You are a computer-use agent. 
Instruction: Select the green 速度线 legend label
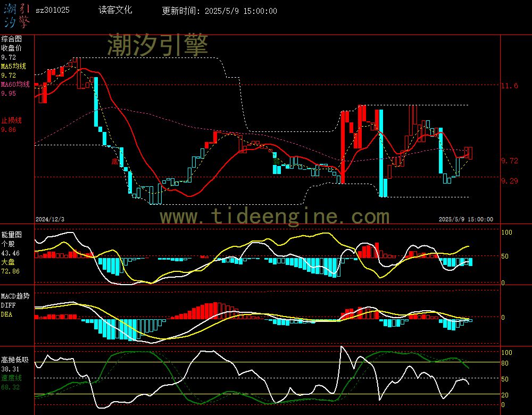pos(12,378)
